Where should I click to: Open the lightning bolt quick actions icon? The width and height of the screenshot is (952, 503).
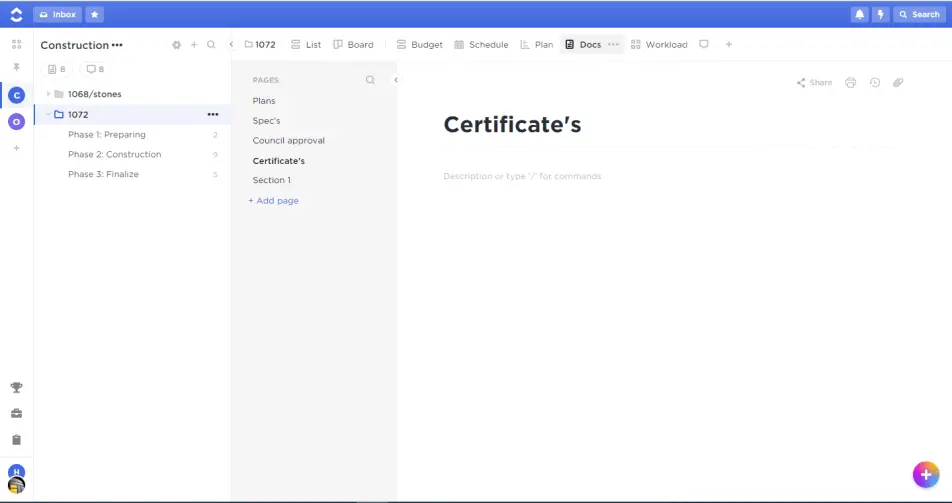[x=881, y=14]
